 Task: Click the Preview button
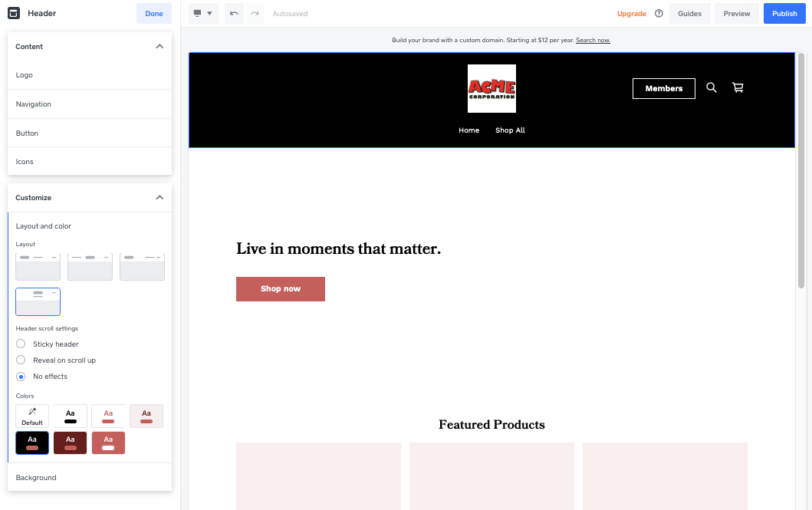click(x=736, y=14)
